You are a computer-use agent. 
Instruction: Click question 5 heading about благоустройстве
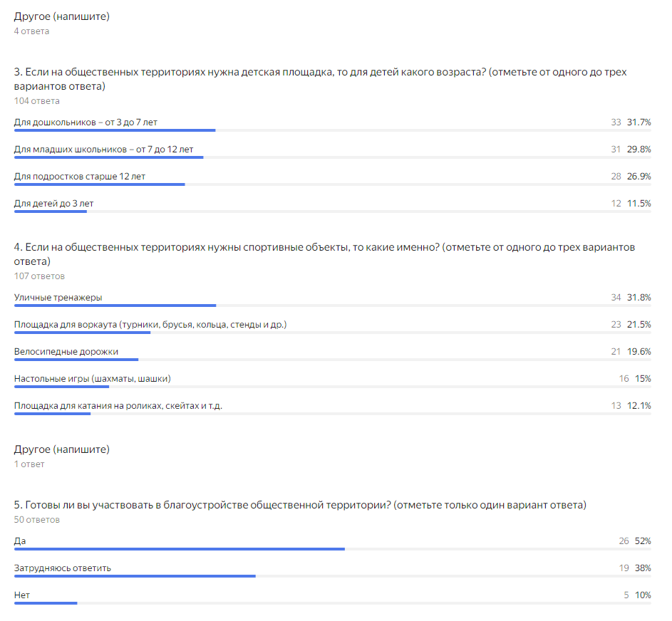[x=300, y=505]
